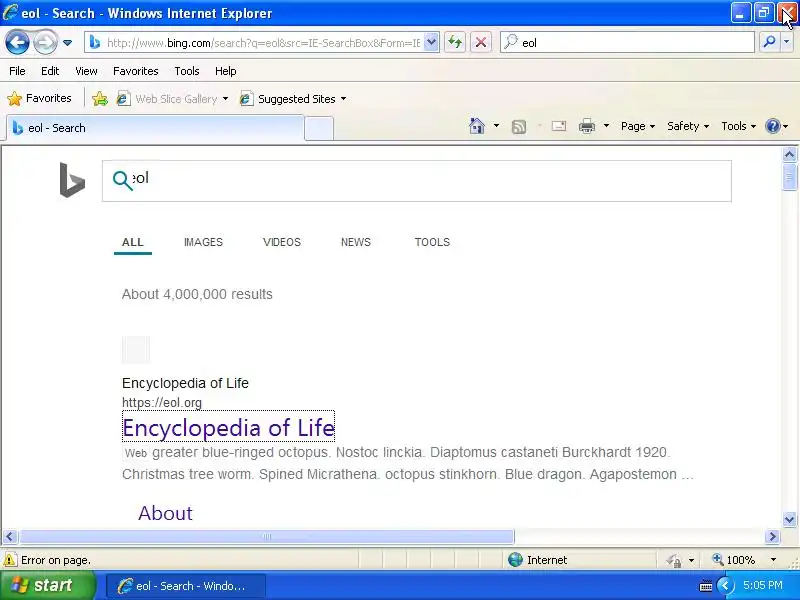Click the system tray keyboard icon
800x600 pixels.
(x=706, y=586)
